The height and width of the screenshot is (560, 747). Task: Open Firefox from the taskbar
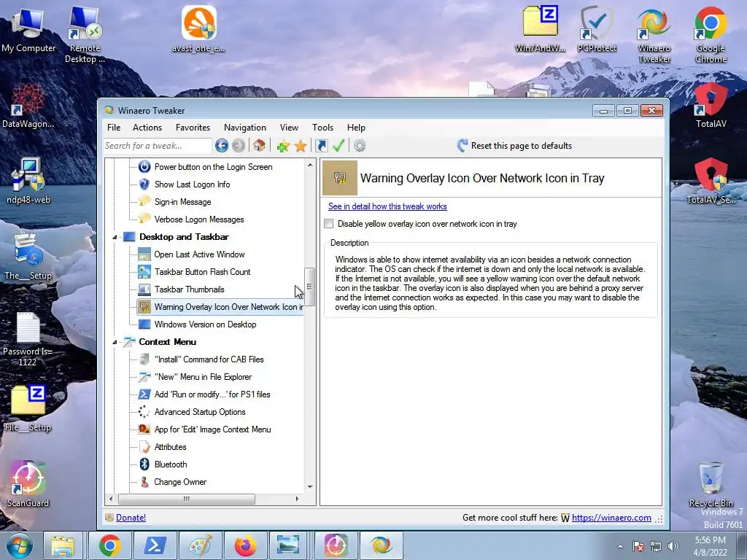click(245, 545)
